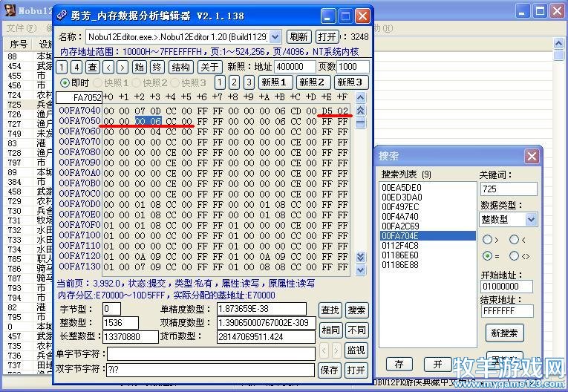Take new snapshot with 新照2

(x=313, y=82)
